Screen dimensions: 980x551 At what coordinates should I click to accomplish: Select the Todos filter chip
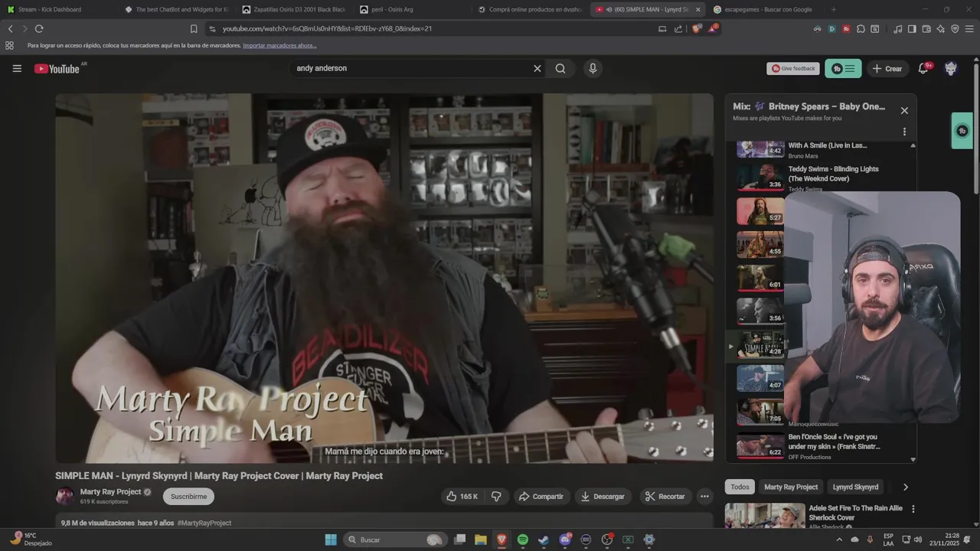click(740, 487)
